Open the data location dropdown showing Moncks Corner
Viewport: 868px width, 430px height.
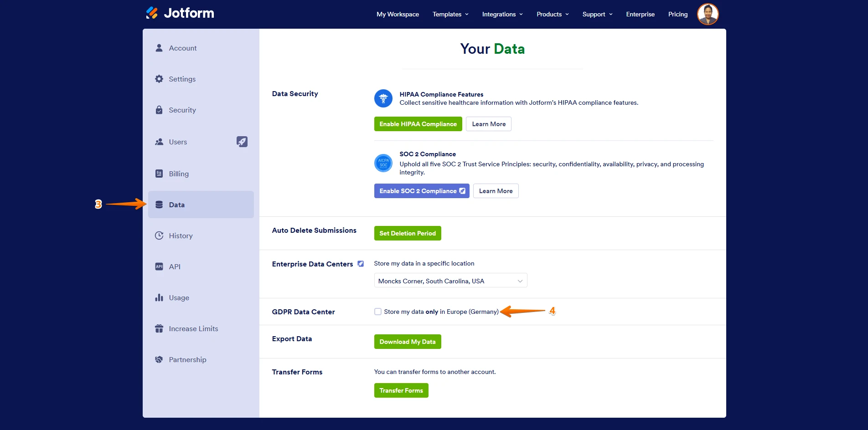(x=450, y=280)
